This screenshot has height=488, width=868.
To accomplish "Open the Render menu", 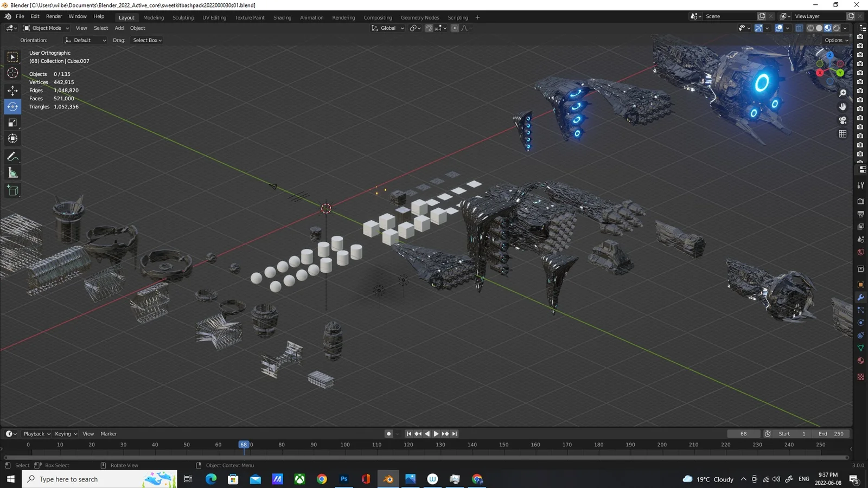I will click(x=54, y=16).
